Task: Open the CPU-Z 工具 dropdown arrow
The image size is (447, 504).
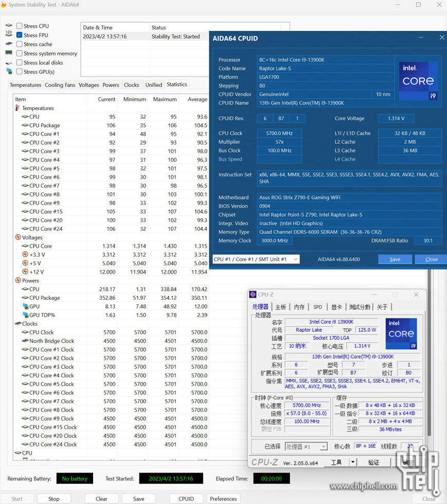Action: 353,462
